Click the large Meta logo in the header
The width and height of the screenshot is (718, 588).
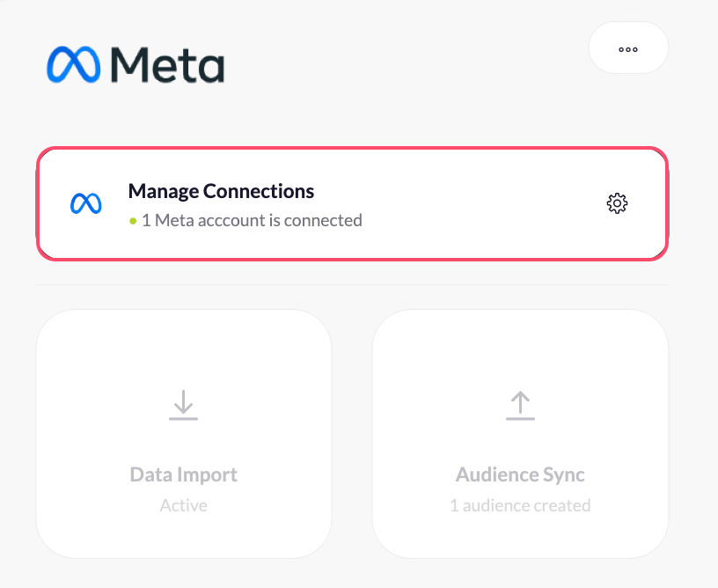tap(136, 64)
